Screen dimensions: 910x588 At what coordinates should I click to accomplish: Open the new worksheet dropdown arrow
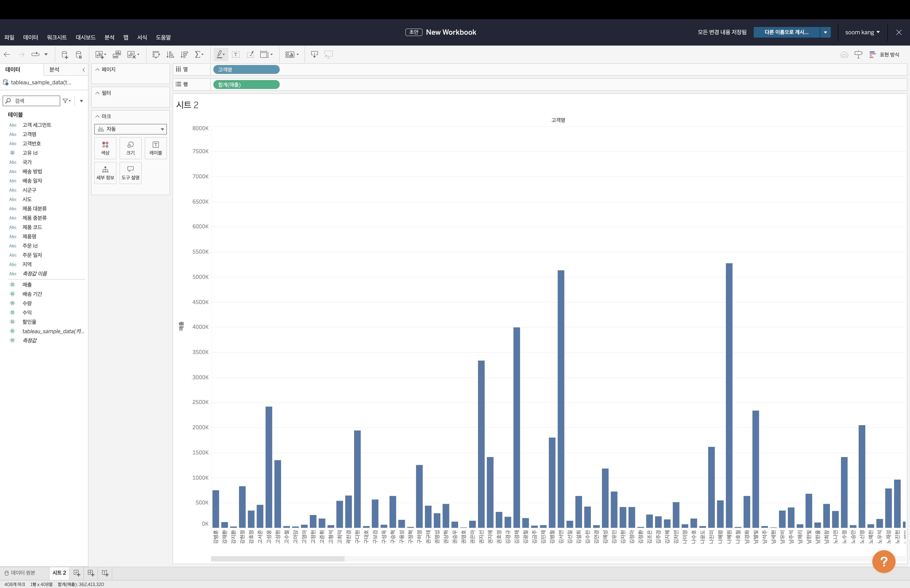pos(105,55)
